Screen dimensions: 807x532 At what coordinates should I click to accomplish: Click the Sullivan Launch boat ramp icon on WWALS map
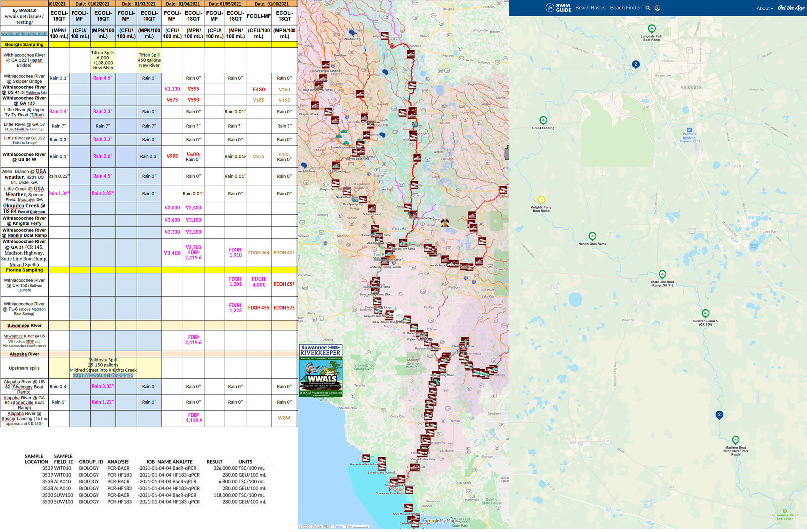(372, 209)
